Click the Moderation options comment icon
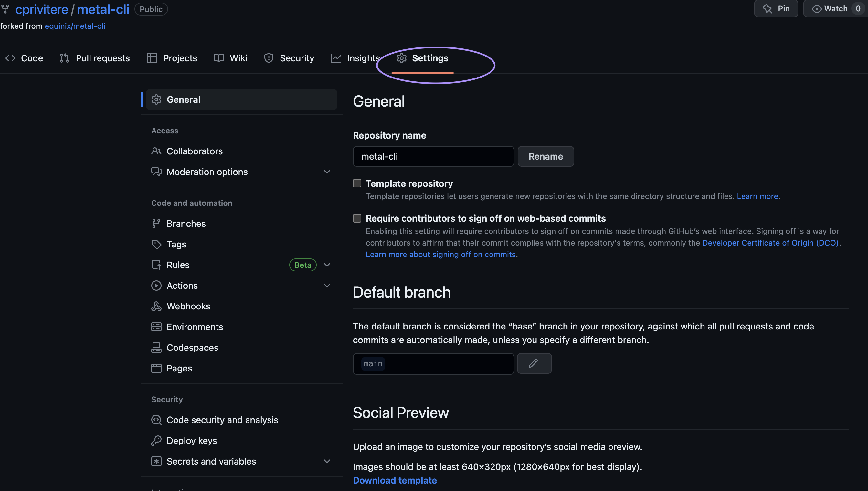 click(156, 172)
